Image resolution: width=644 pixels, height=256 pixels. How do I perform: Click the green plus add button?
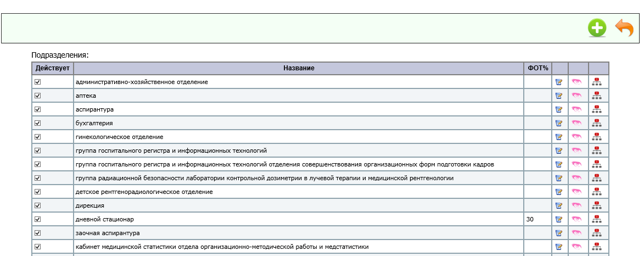pos(597,28)
